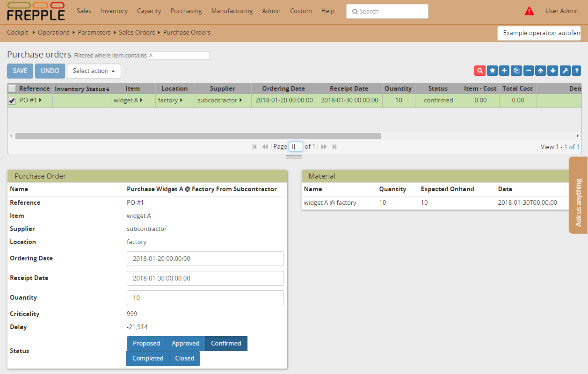
Task: Export data via the up-arrow icon
Action: click(540, 70)
